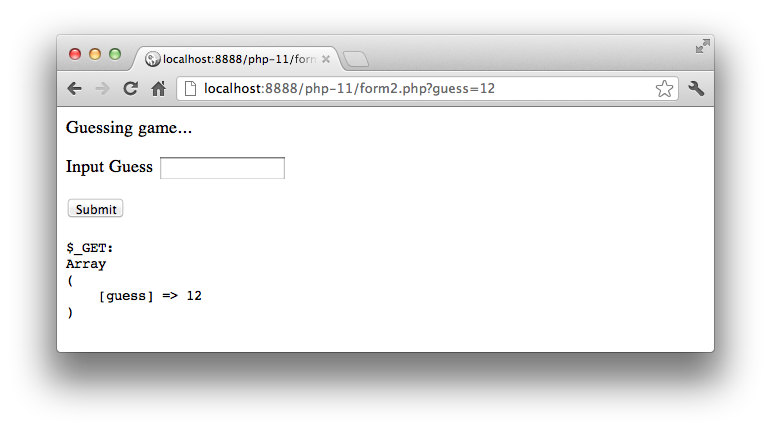
Task: Click the globe favicon on the tab
Action: (152, 59)
